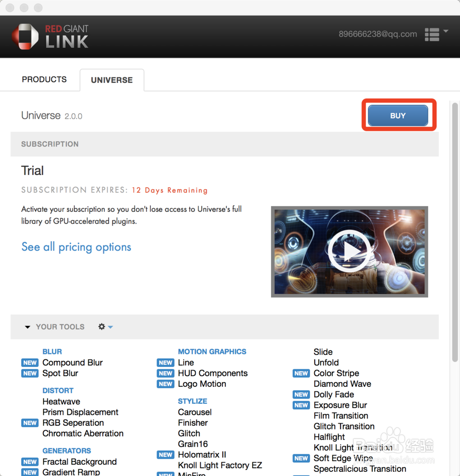Select Halflight transition
The height and width of the screenshot is (476, 460).
pos(329,437)
